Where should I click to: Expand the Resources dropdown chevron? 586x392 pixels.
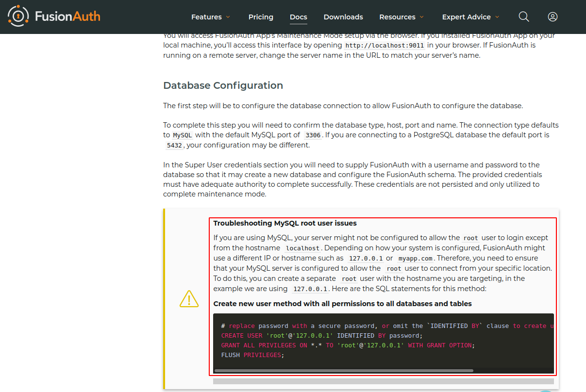point(421,17)
